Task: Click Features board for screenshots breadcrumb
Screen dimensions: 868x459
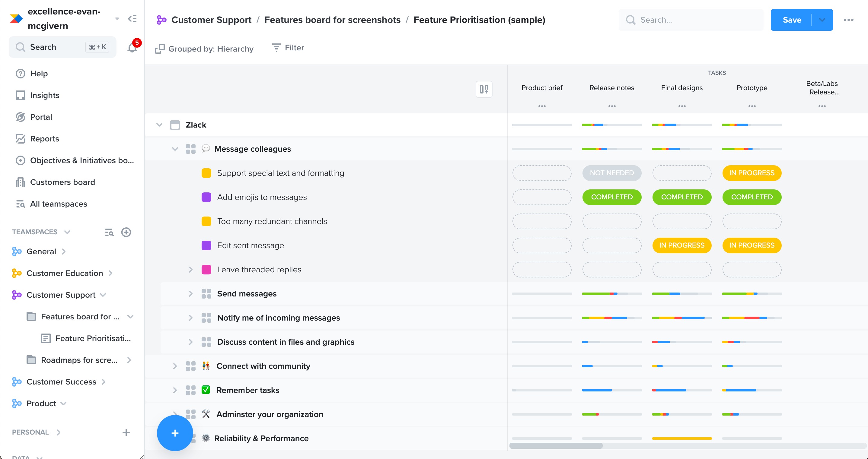Action: (x=332, y=20)
